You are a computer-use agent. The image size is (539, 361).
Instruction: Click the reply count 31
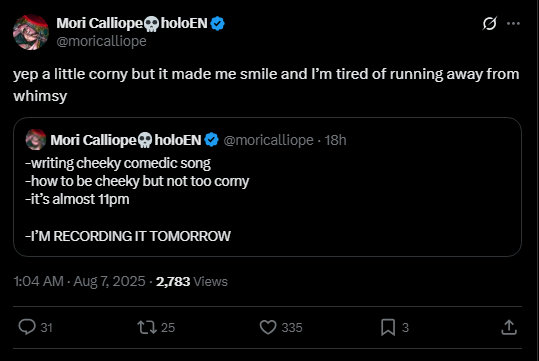pos(46,328)
